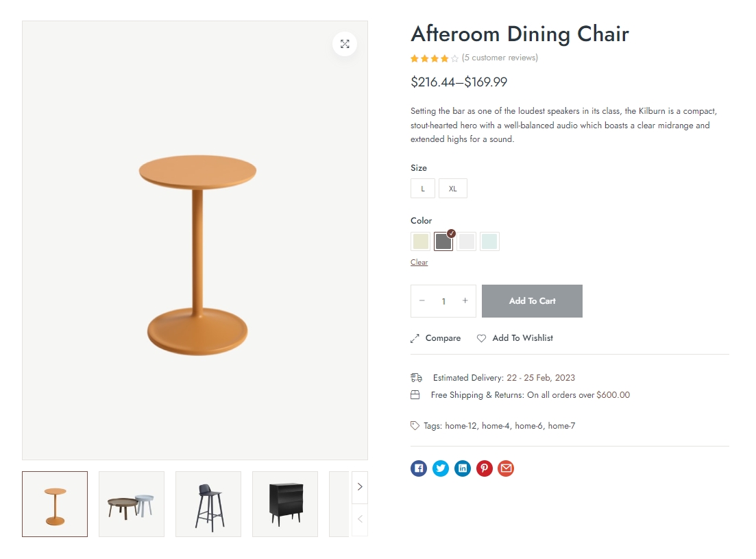The height and width of the screenshot is (559, 756).
Task: Open the home-12 tag link
Action: coord(461,426)
